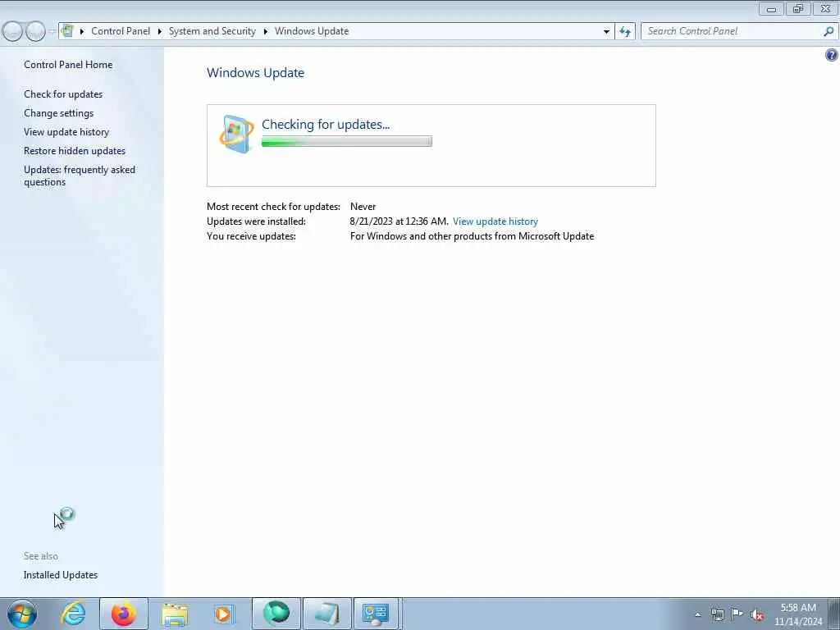Go to Control Panel breadcrumb
Viewport: 840px width, 630px height.
pyautogui.click(x=121, y=31)
